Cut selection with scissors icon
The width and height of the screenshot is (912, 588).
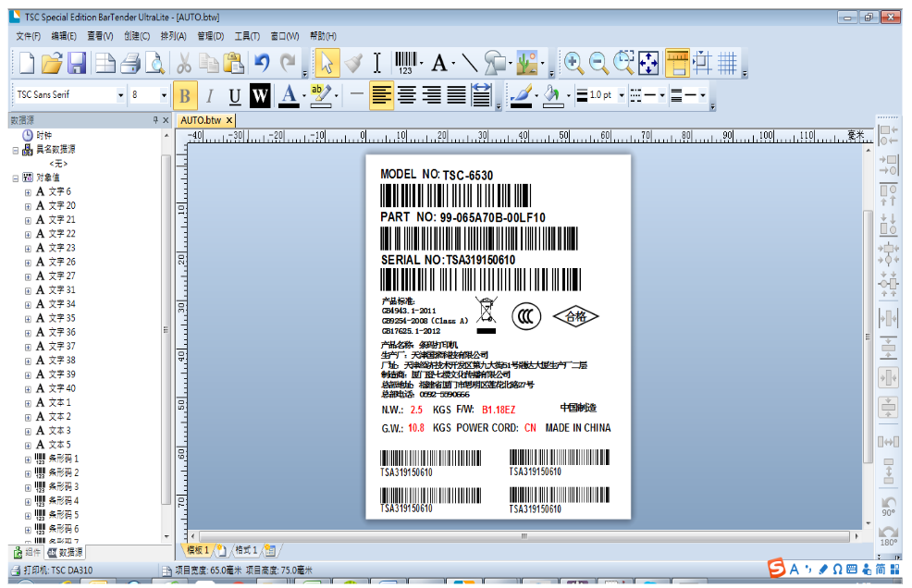(184, 63)
